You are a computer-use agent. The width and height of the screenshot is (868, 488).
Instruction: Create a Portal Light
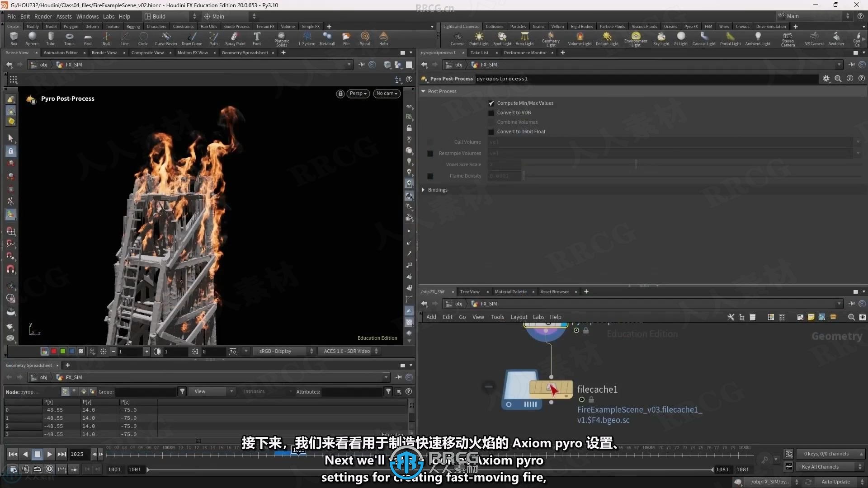point(731,38)
